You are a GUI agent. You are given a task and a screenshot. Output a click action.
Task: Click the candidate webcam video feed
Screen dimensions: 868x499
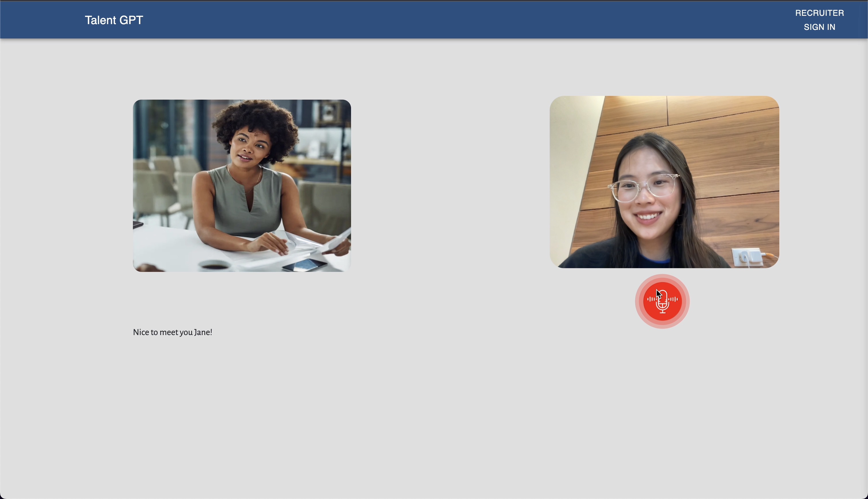coord(664,182)
